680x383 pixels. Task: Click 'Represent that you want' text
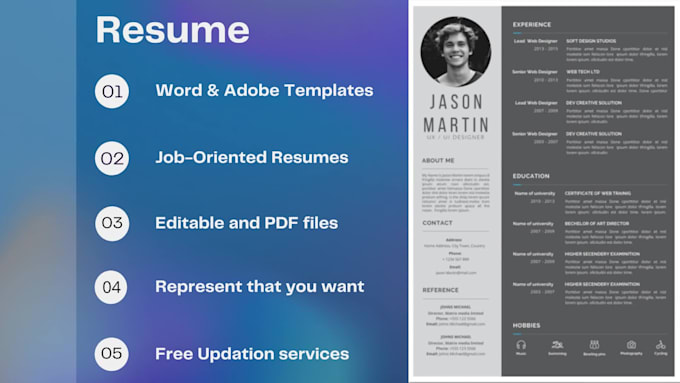click(260, 287)
